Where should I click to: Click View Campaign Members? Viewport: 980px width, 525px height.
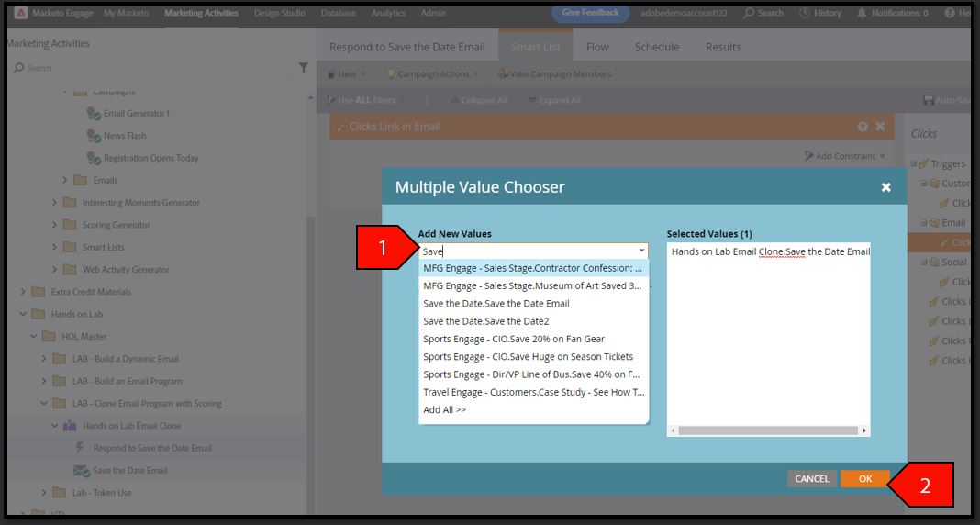pos(554,73)
